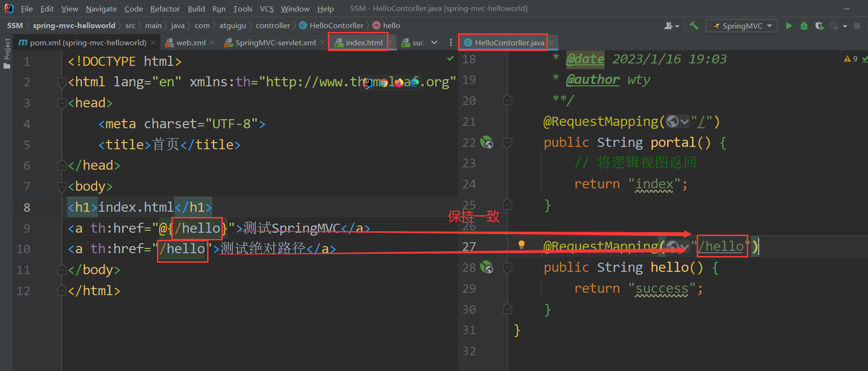The image size is (868, 371).
Task: Click the profiler run icon
Action: (834, 26)
